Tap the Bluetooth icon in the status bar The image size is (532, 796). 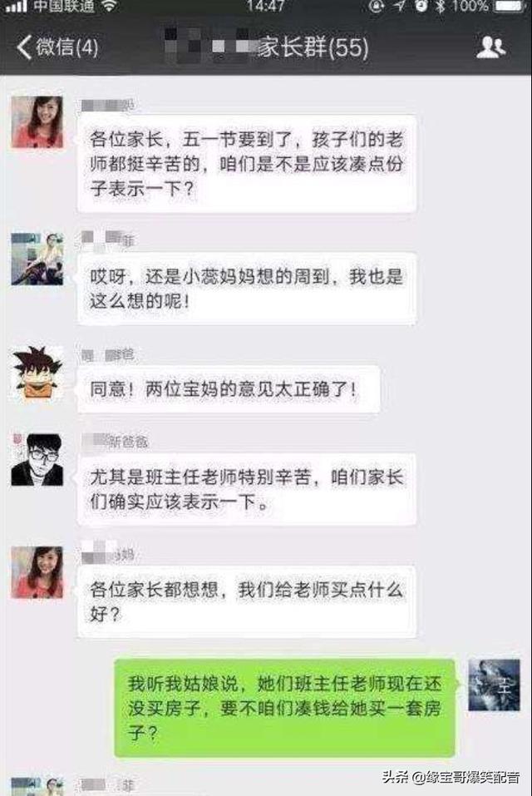click(441, 6)
